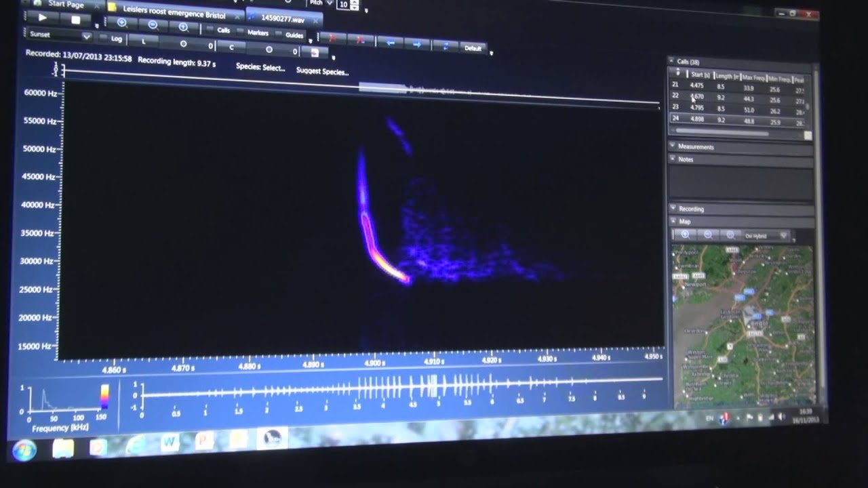Adjust the L slider handle
This screenshot has width=868, height=488.
point(183,44)
